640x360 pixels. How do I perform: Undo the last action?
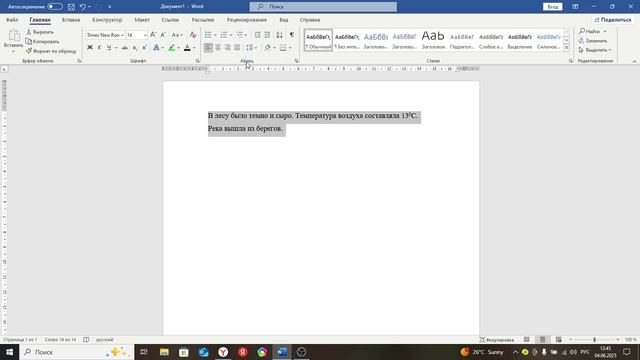pos(83,7)
